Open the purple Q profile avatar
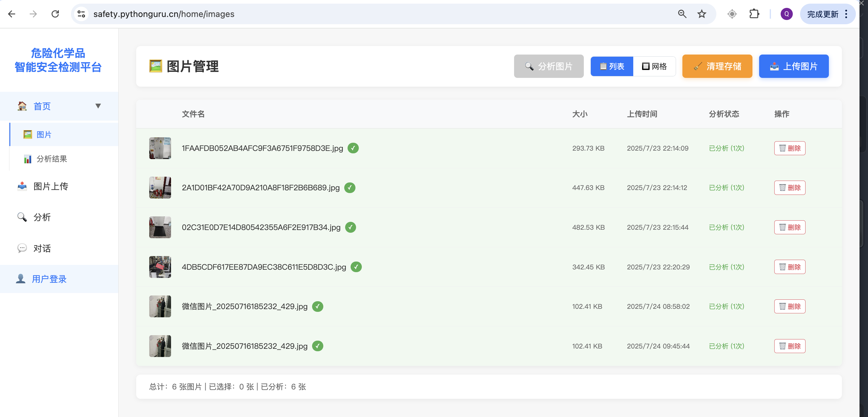 pos(786,14)
